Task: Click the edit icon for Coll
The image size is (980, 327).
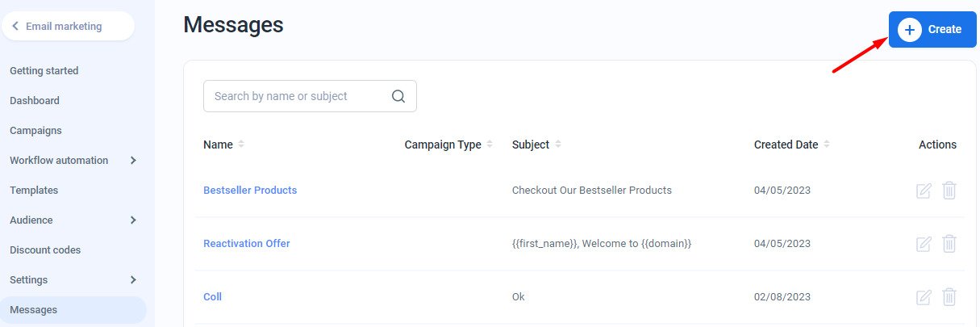Action: coord(924,297)
